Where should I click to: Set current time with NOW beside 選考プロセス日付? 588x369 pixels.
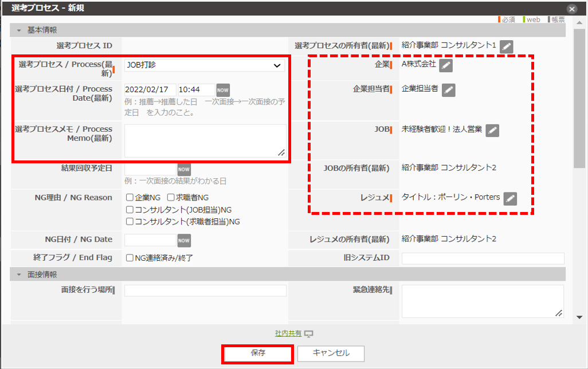[222, 90]
